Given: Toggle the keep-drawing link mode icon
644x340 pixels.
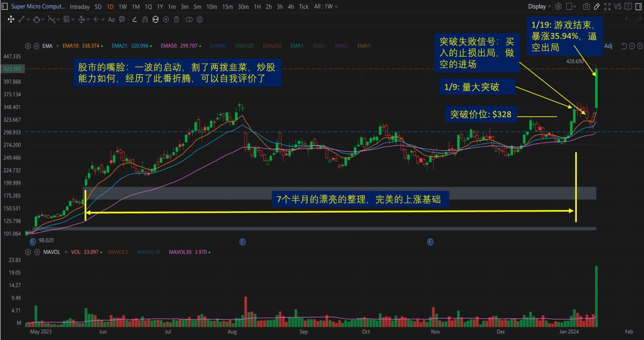Looking at the screenshot, I should coord(155,19).
